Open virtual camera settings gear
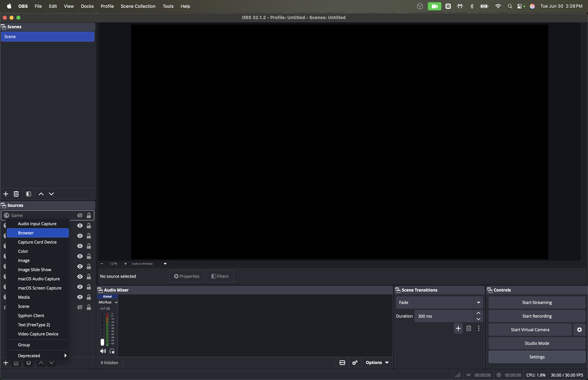This screenshot has height=380, width=588. (x=579, y=330)
